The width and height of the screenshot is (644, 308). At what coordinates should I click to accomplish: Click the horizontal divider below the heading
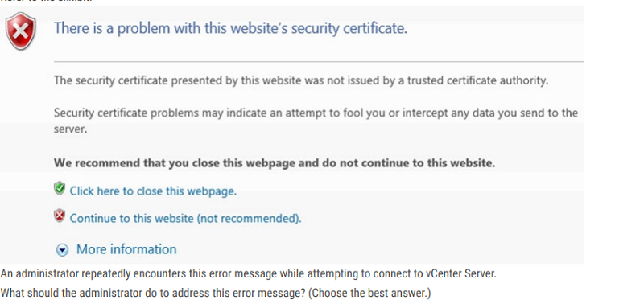pyautogui.click(x=319, y=61)
